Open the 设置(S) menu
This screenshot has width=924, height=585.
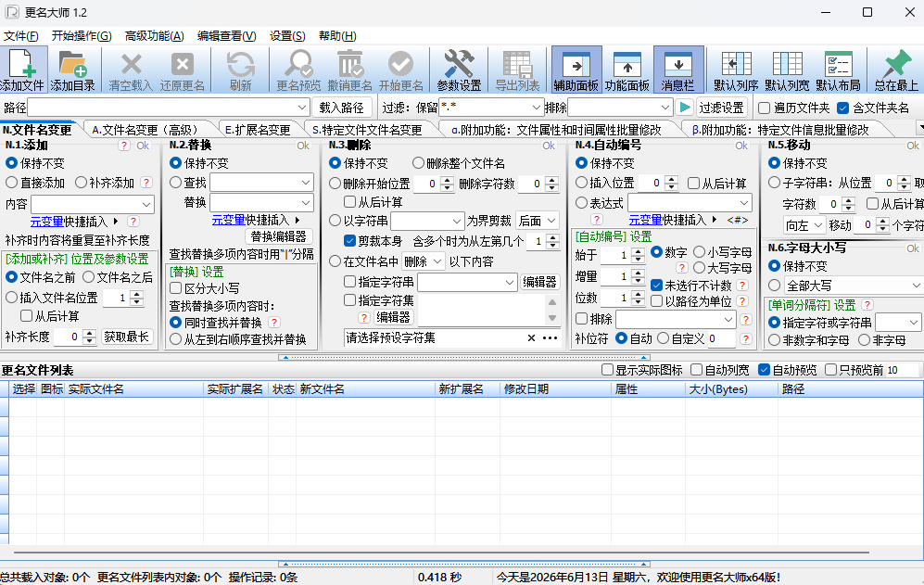click(287, 36)
